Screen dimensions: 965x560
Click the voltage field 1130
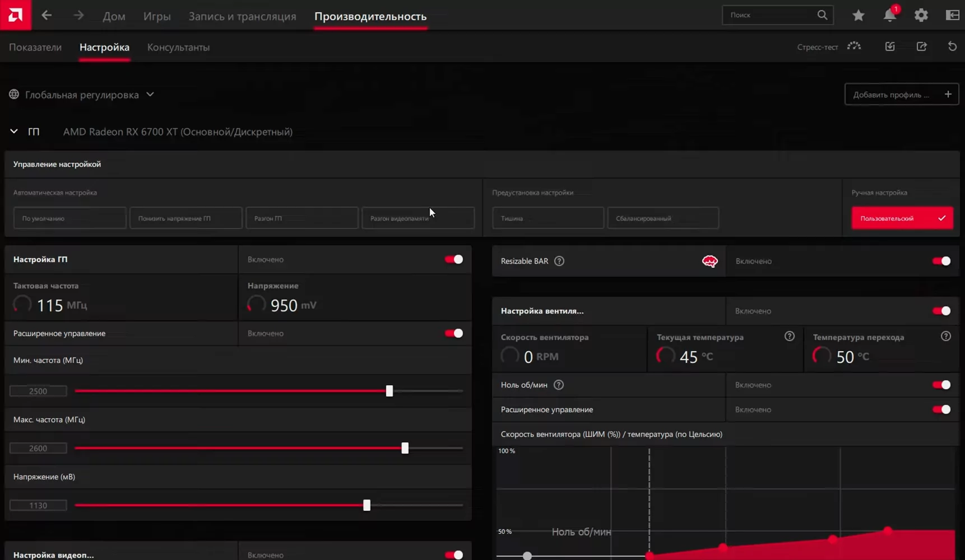click(x=38, y=505)
